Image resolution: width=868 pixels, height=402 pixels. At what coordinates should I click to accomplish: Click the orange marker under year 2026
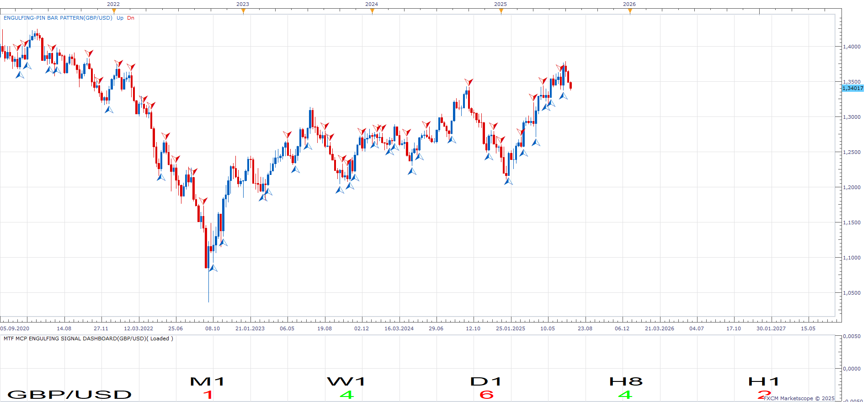630,11
